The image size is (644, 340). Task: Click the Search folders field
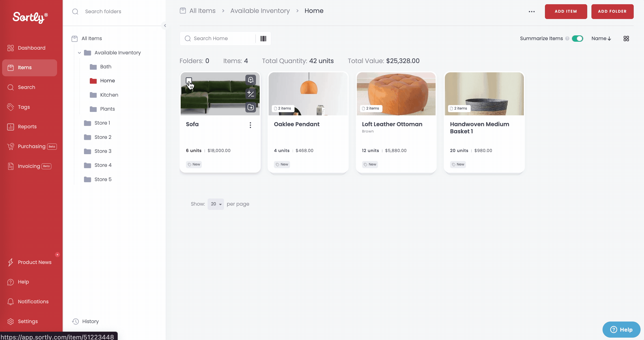pos(114,12)
